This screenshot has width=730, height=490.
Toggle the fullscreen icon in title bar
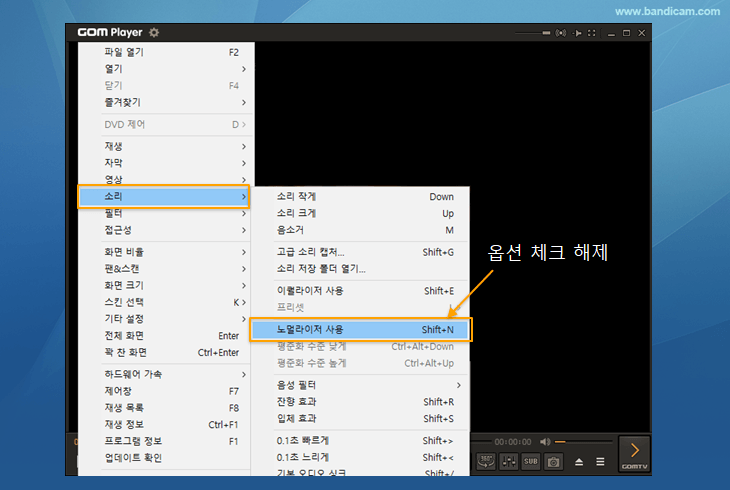click(x=593, y=33)
